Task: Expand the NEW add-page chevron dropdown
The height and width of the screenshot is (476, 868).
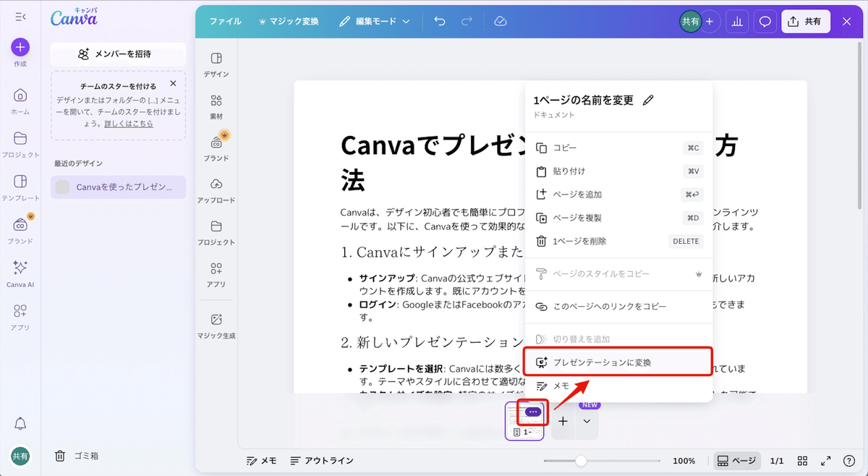Action: pos(588,420)
